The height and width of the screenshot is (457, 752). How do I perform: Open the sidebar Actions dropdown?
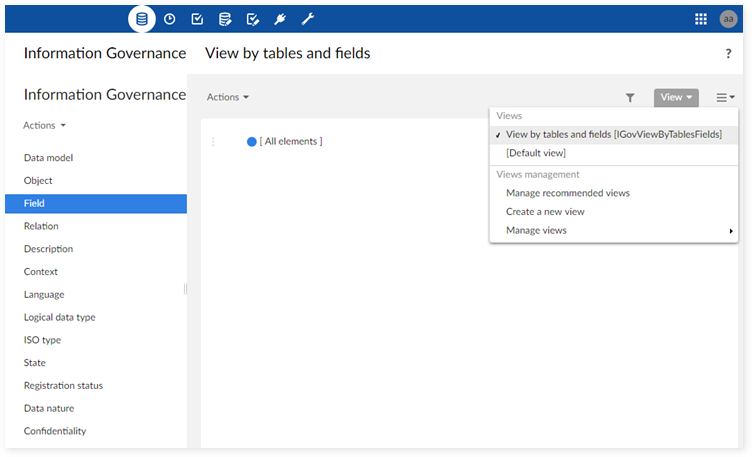click(x=45, y=126)
